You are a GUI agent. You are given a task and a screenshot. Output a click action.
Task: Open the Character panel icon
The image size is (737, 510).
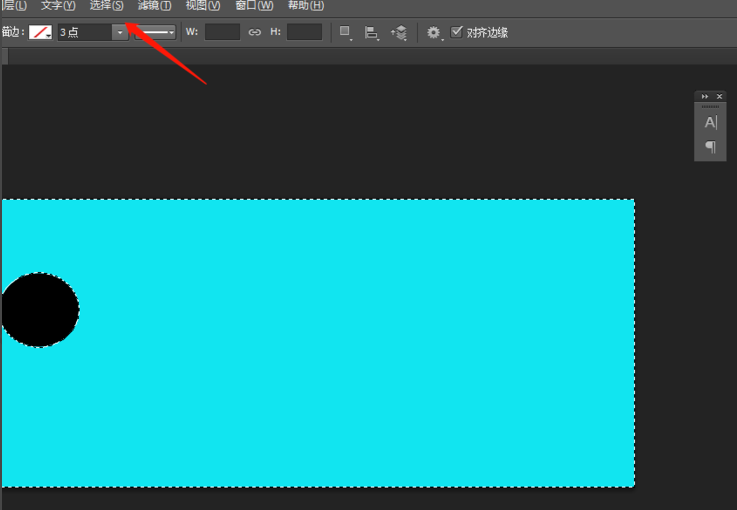tap(711, 123)
